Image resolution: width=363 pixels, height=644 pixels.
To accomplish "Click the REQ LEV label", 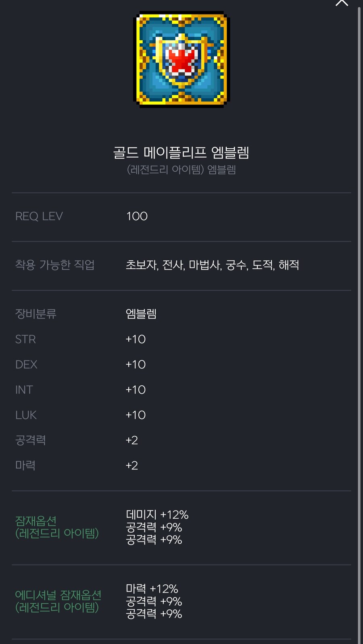I will pos(39,216).
